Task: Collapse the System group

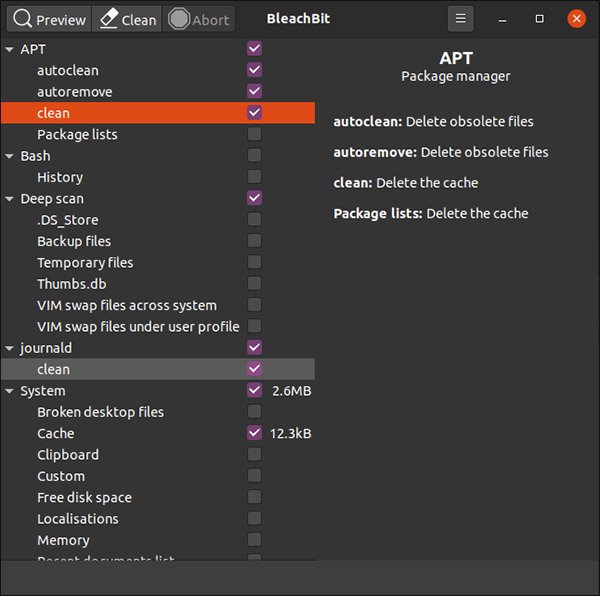Action: [x=10, y=391]
